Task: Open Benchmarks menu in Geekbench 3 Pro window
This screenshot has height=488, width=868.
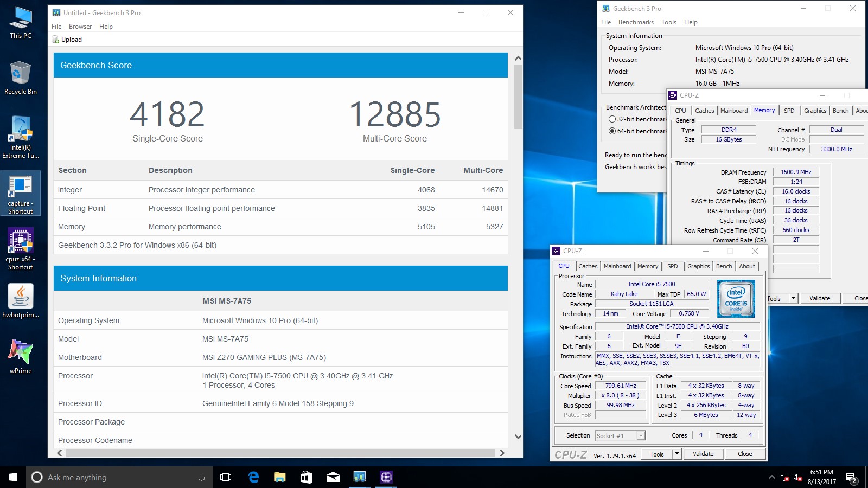Action: click(x=636, y=22)
